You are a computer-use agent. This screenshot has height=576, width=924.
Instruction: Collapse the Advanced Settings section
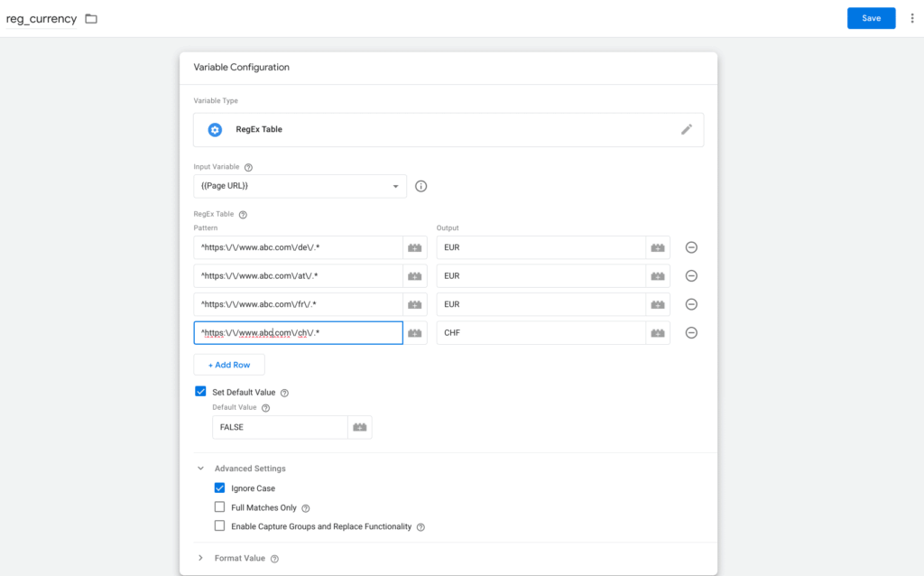point(200,469)
